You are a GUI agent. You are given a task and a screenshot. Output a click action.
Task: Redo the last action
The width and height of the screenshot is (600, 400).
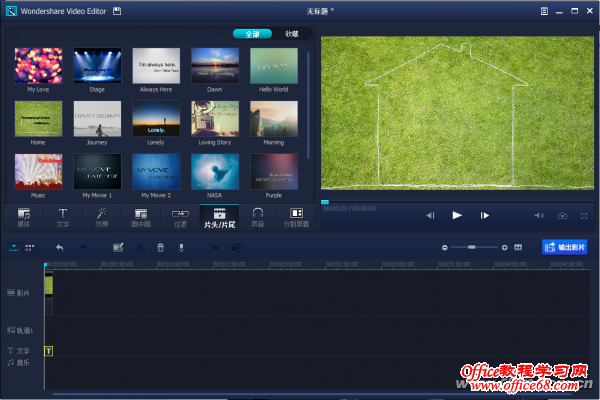click(x=83, y=248)
